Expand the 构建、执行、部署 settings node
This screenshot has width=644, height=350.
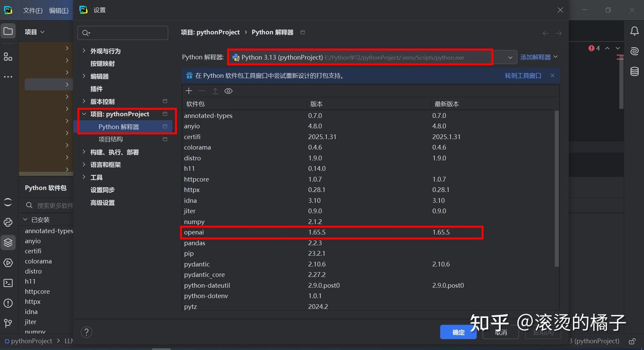pos(84,152)
